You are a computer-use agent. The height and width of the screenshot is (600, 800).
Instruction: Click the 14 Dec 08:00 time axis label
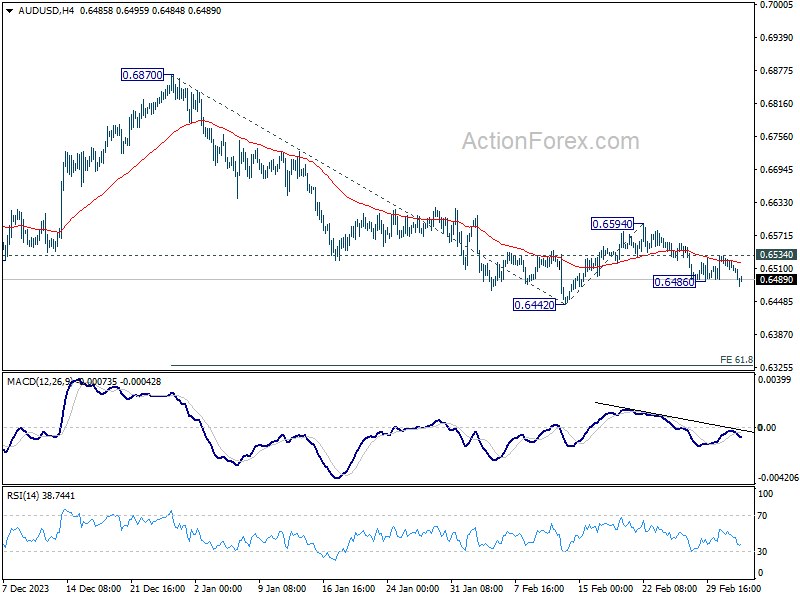(93, 589)
